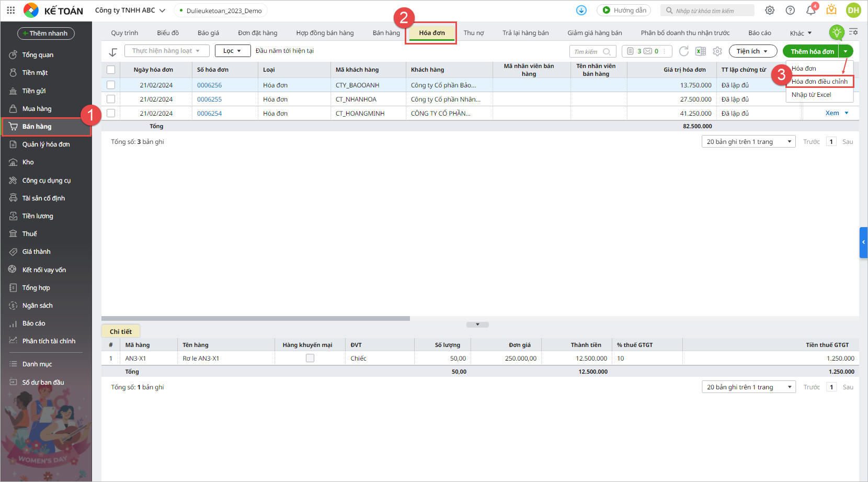This screenshot has height=482, width=868.
Task: Select the checkbox for invoice 0006254
Action: [x=111, y=113]
